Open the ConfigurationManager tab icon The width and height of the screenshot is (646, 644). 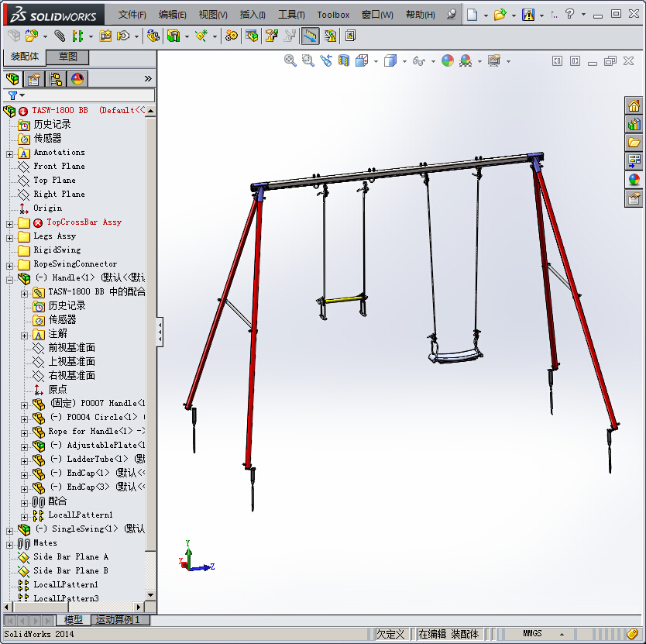(x=56, y=79)
